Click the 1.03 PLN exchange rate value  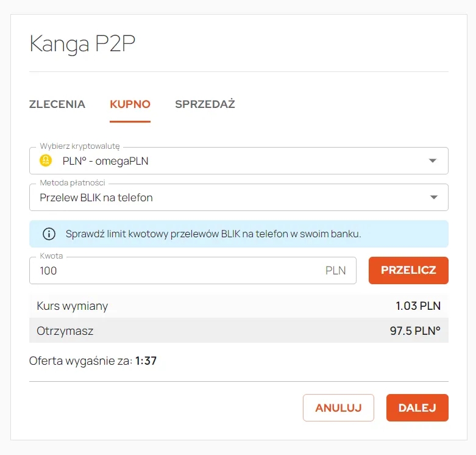pyautogui.click(x=418, y=306)
